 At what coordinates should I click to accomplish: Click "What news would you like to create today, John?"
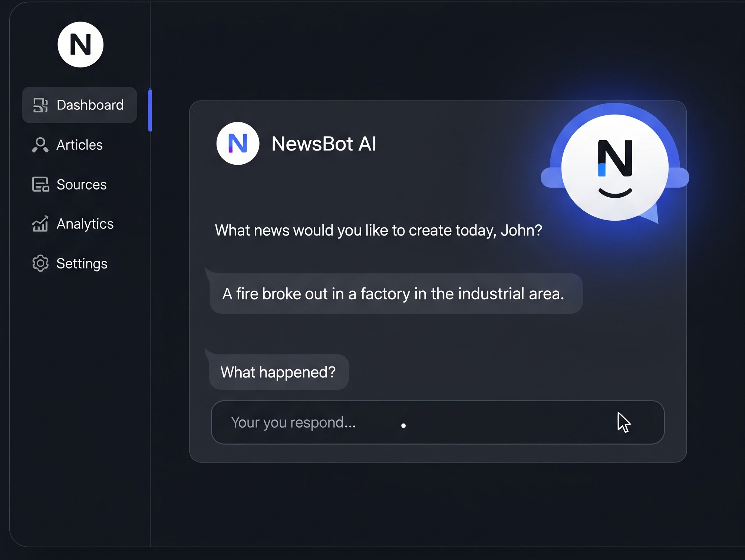click(x=379, y=231)
